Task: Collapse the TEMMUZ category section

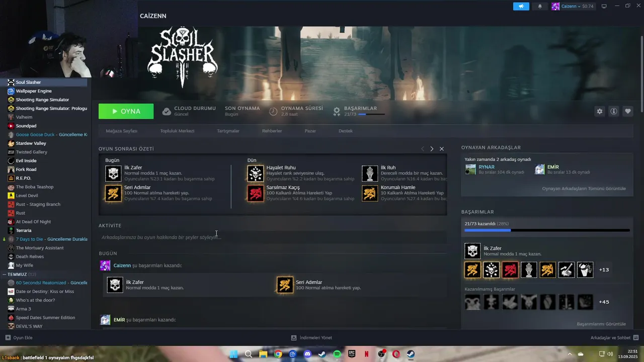Action: (x=4, y=275)
